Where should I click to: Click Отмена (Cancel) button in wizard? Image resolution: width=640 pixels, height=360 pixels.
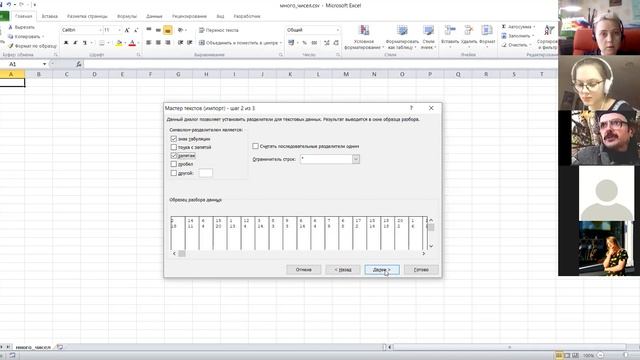(x=303, y=270)
